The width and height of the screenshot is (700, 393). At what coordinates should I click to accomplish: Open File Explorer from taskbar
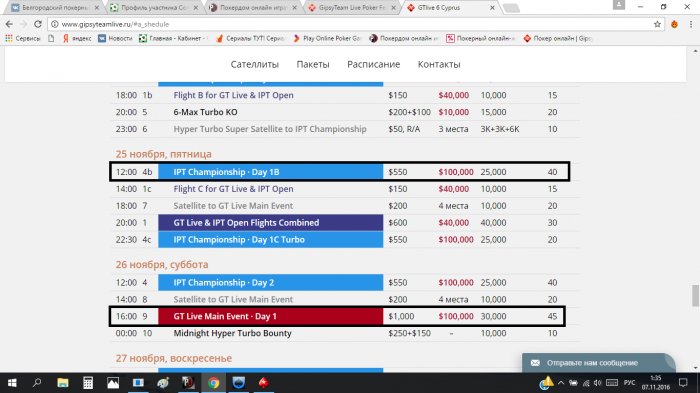coord(62,383)
